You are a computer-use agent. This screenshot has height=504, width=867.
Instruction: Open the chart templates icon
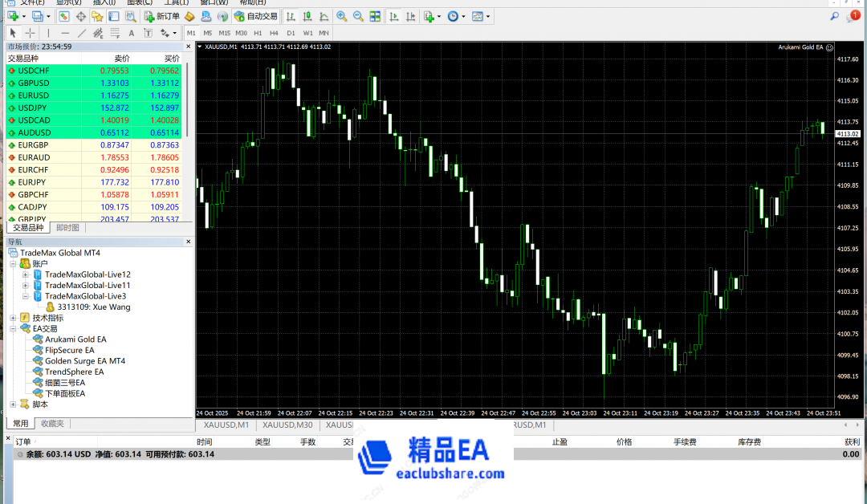coord(478,17)
